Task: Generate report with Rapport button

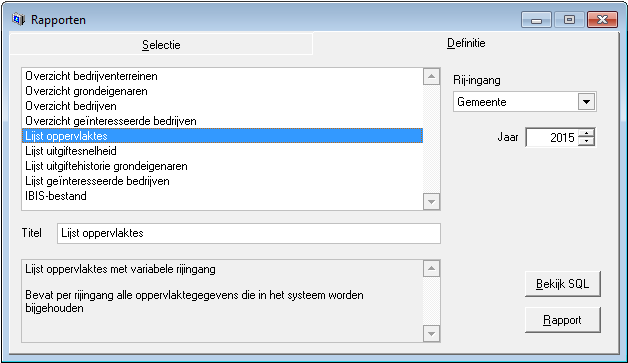Action: (x=562, y=320)
